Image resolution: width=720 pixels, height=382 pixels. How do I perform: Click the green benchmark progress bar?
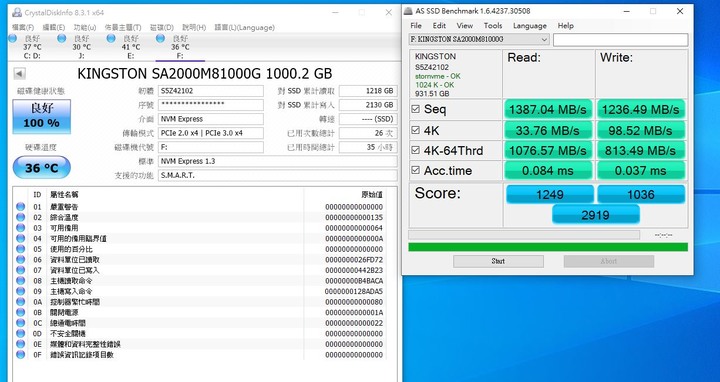(x=548, y=247)
